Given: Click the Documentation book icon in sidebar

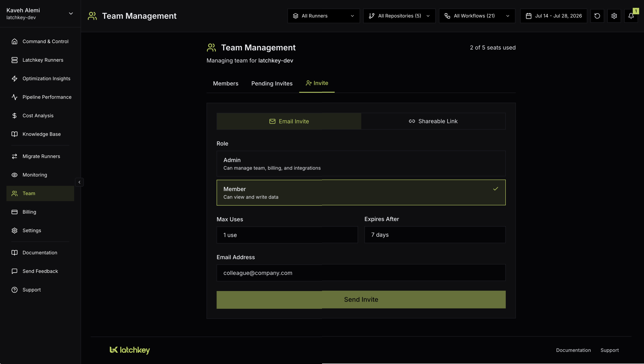Looking at the screenshot, I should pos(15,253).
